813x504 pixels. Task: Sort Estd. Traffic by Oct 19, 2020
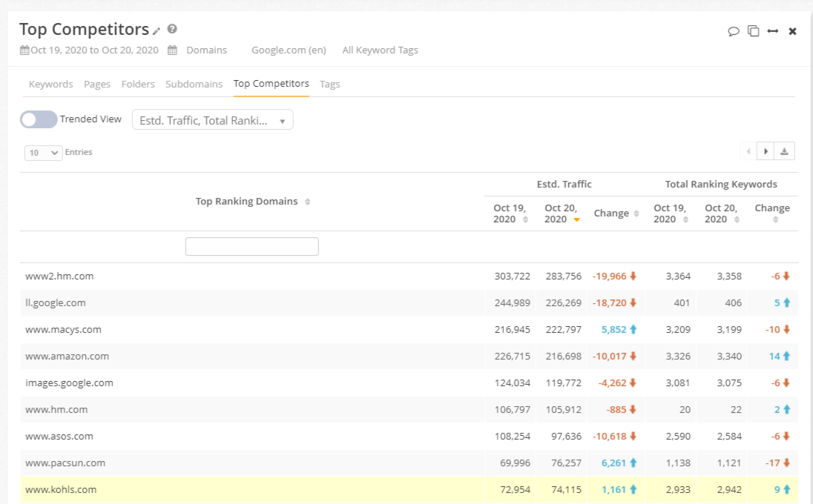tap(525, 219)
